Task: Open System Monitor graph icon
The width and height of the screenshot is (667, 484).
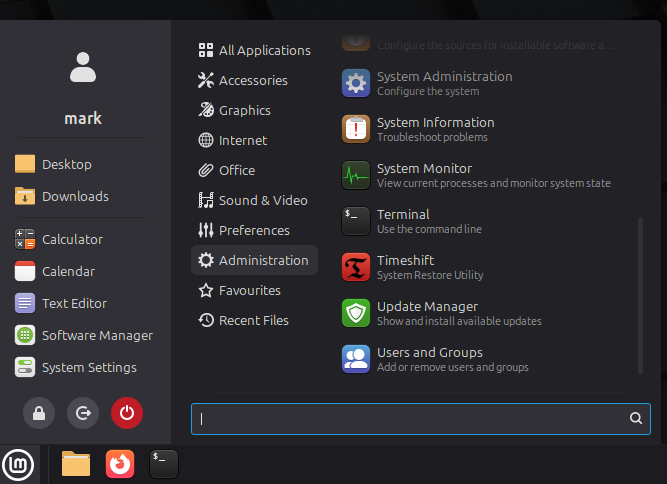Action: coord(356,175)
